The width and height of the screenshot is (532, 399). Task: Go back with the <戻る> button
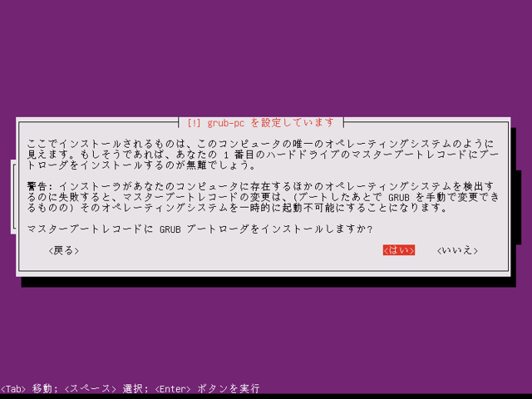[x=64, y=250]
